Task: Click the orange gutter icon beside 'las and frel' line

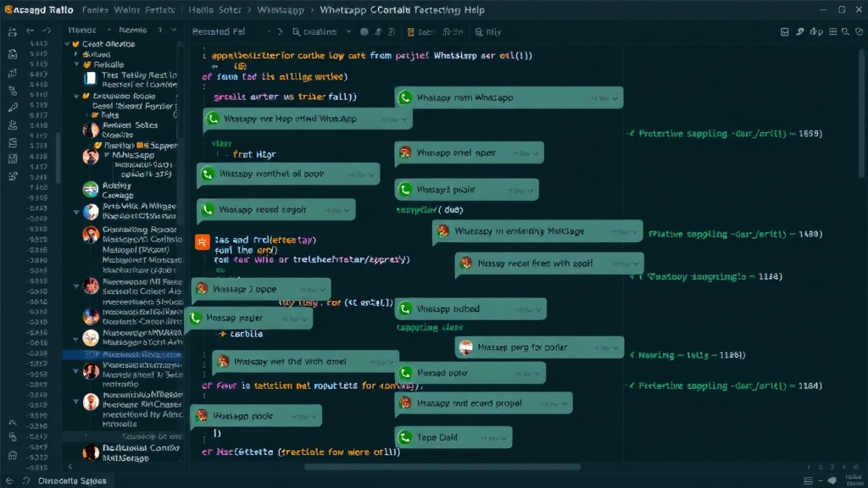Action: click(x=202, y=241)
